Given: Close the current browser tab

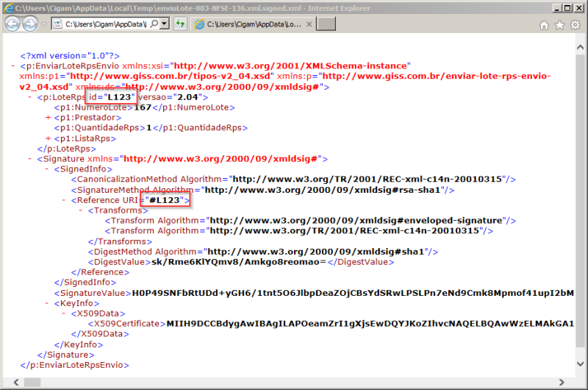Looking at the screenshot, I should [x=309, y=24].
